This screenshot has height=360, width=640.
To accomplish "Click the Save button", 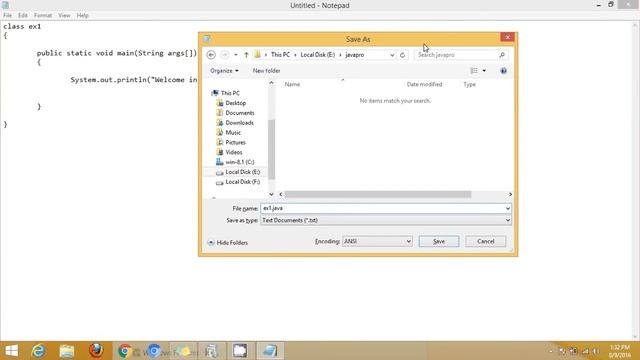I will [439, 241].
